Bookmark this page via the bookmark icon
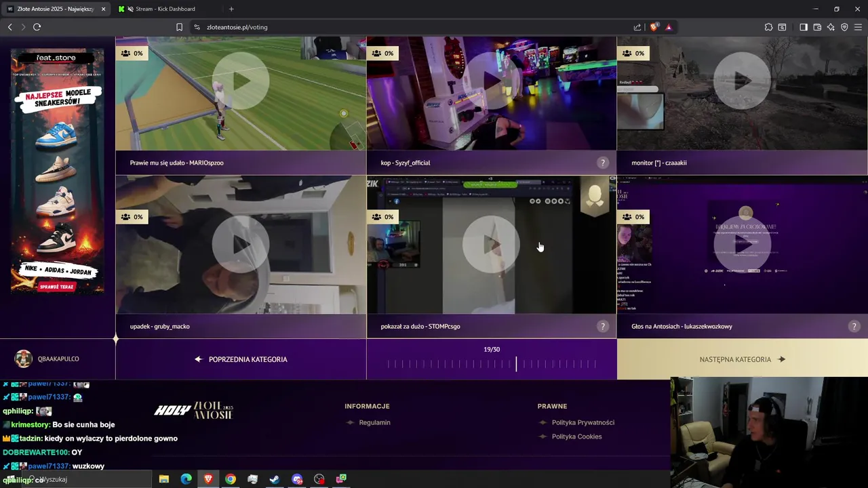This screenshot has width=868, height=488. (x=179, y=27)
